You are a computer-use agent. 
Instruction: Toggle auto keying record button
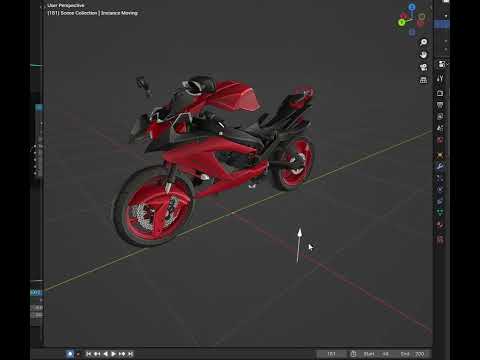point(70,354)
